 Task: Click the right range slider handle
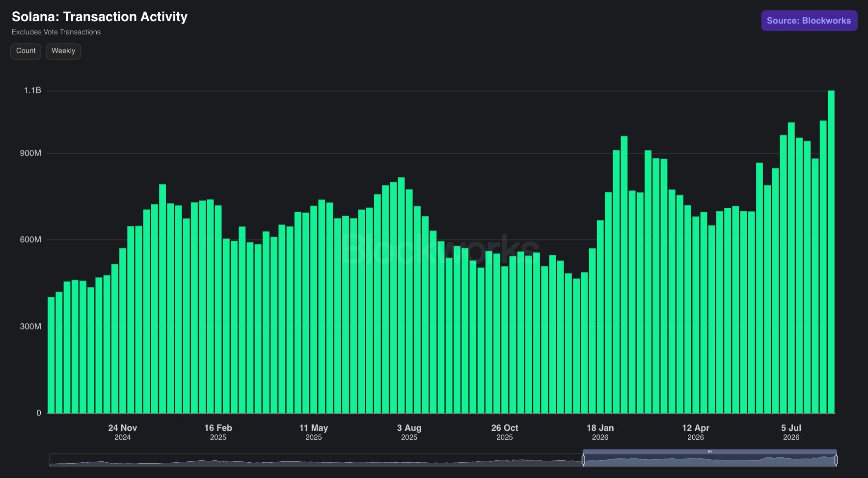[x=836, y=460]
